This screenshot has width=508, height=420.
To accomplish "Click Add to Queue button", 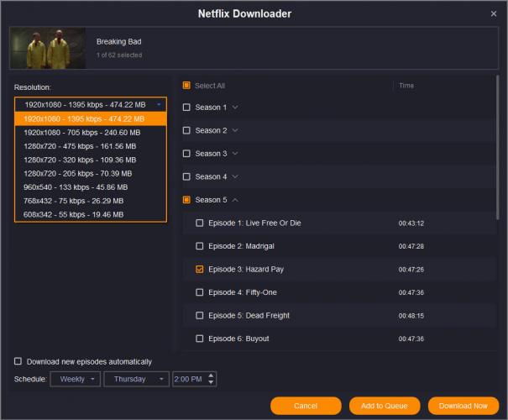I will [385, 406].
